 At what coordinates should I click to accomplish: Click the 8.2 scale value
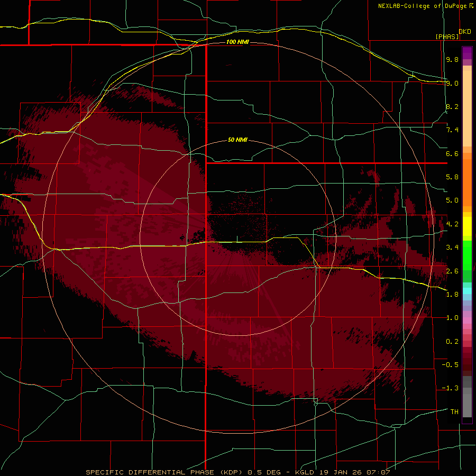452,106
